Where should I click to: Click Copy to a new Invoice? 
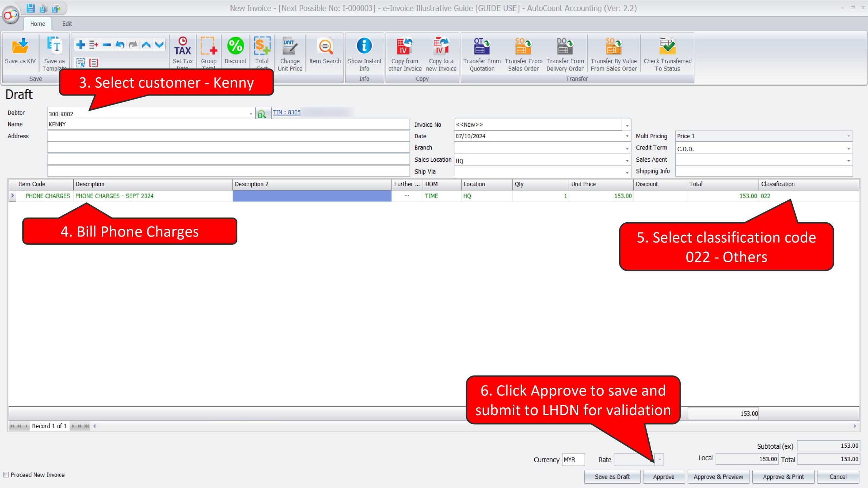coord(441,54)
